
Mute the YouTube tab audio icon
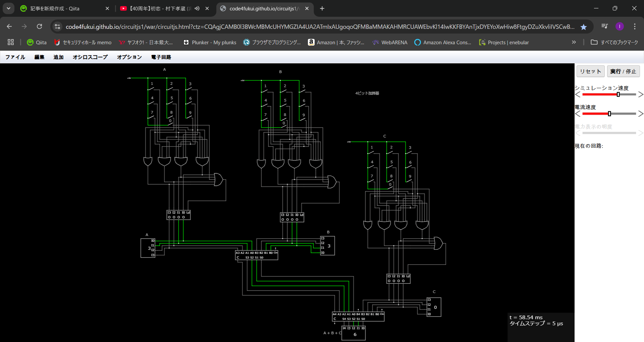tap(197, 8)
